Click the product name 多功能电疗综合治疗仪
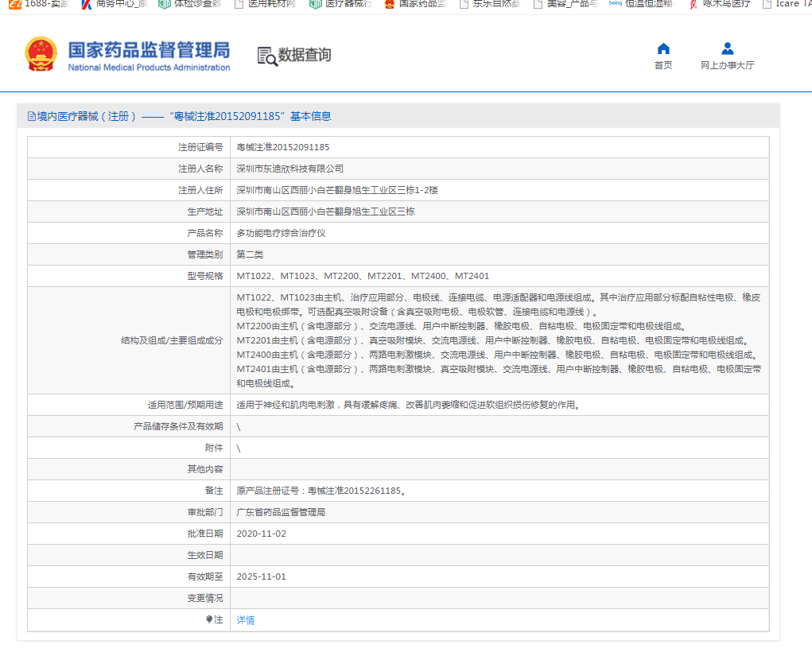 [x=281, y=233]
